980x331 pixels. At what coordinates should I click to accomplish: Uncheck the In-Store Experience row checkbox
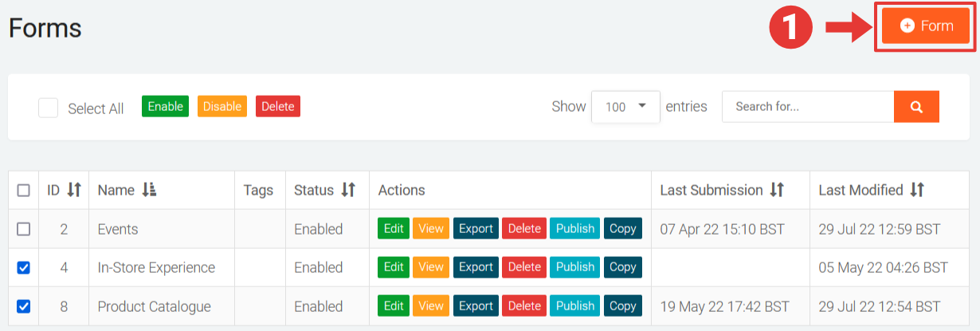[24, 267]
